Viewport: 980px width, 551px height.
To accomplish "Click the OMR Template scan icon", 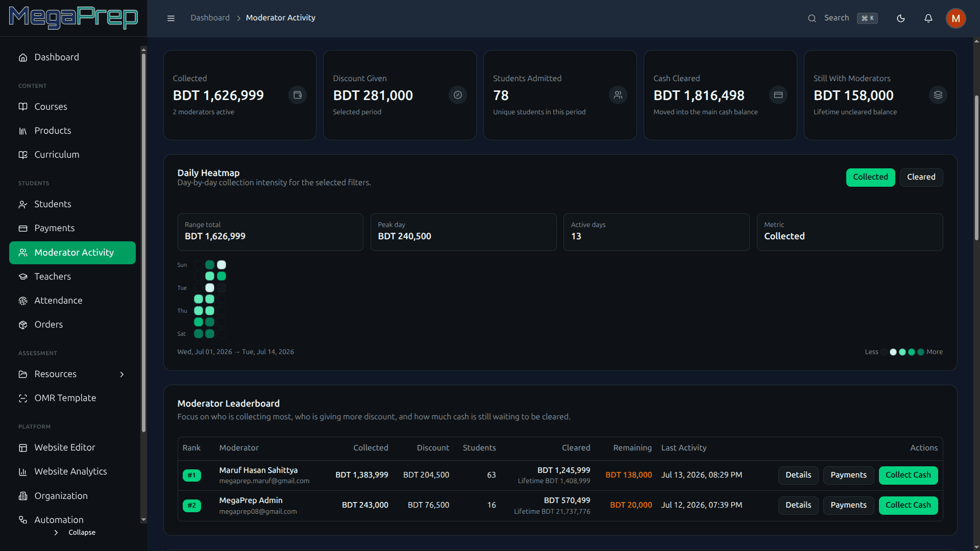I will click(x=23, y=398).
